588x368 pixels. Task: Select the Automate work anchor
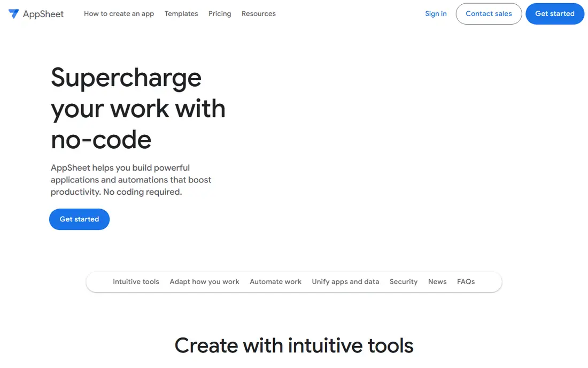tap(276, 282)
